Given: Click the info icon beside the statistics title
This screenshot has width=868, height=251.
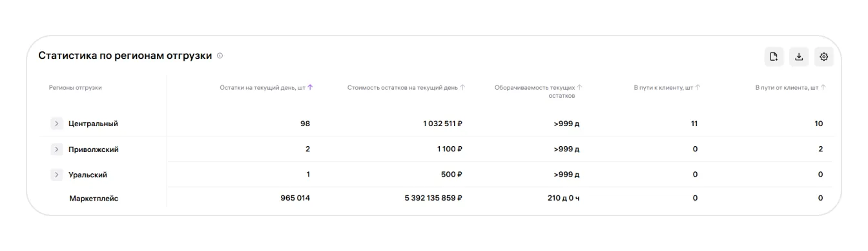Looking at the screenshot, I should click(220, 56).
